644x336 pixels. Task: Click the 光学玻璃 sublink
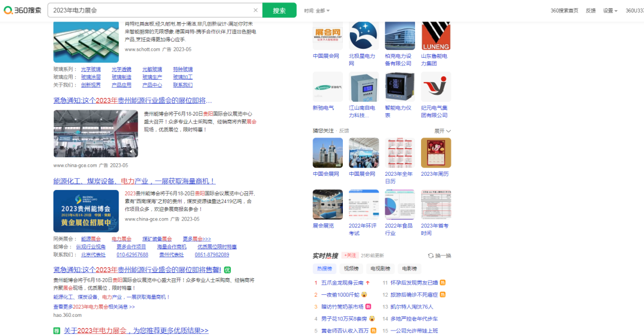pos(91,69)
